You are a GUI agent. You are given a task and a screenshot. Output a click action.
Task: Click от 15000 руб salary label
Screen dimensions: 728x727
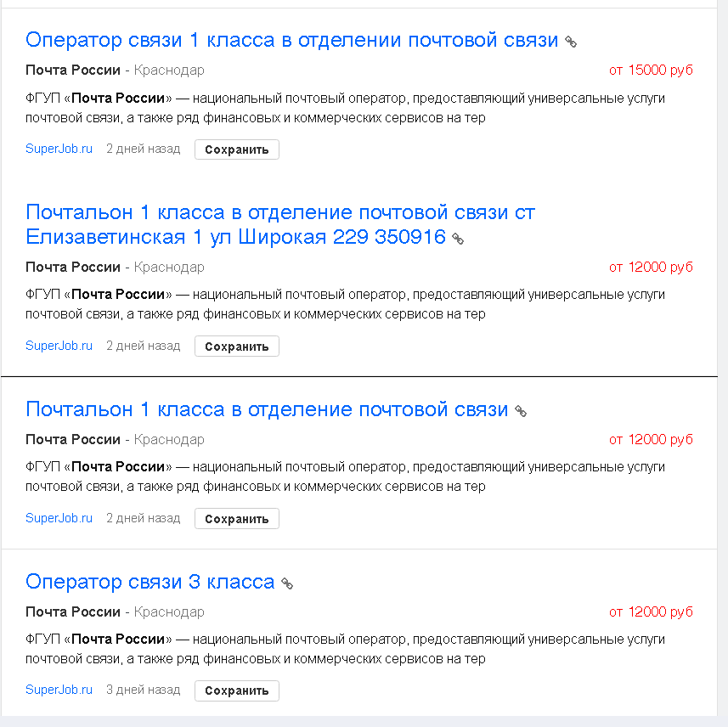coord(651,70)
